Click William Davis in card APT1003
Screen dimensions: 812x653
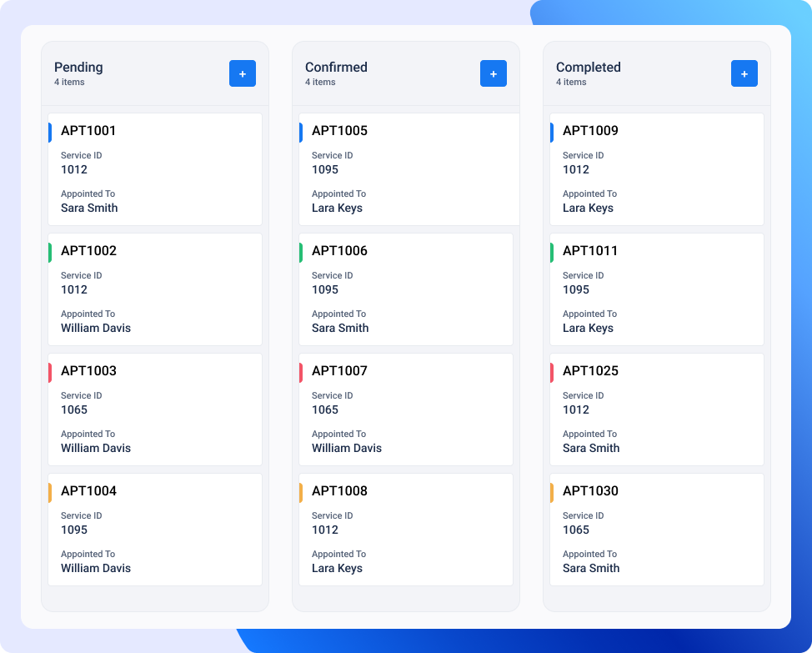point(96,448)
